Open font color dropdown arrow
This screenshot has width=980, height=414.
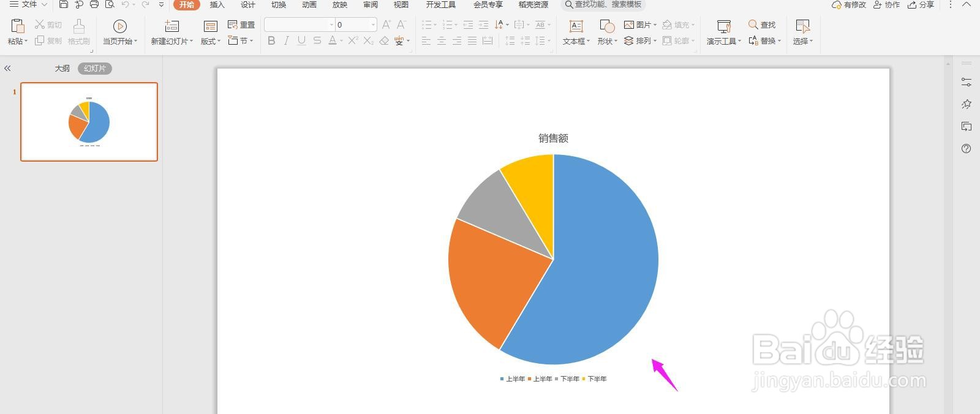(341, 41)
